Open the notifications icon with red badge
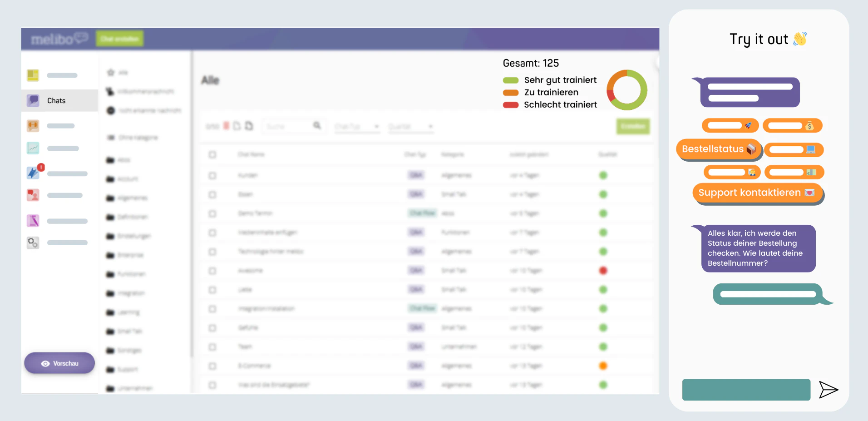 33,173
